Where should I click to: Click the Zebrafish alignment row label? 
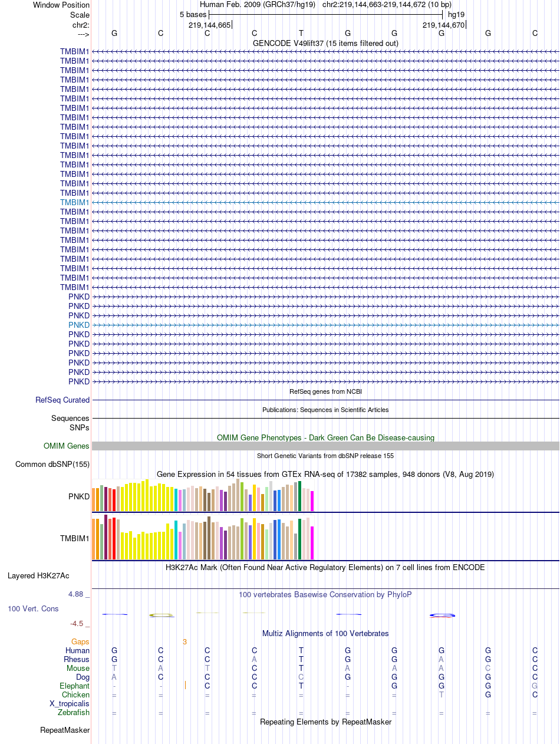point(74,712)
